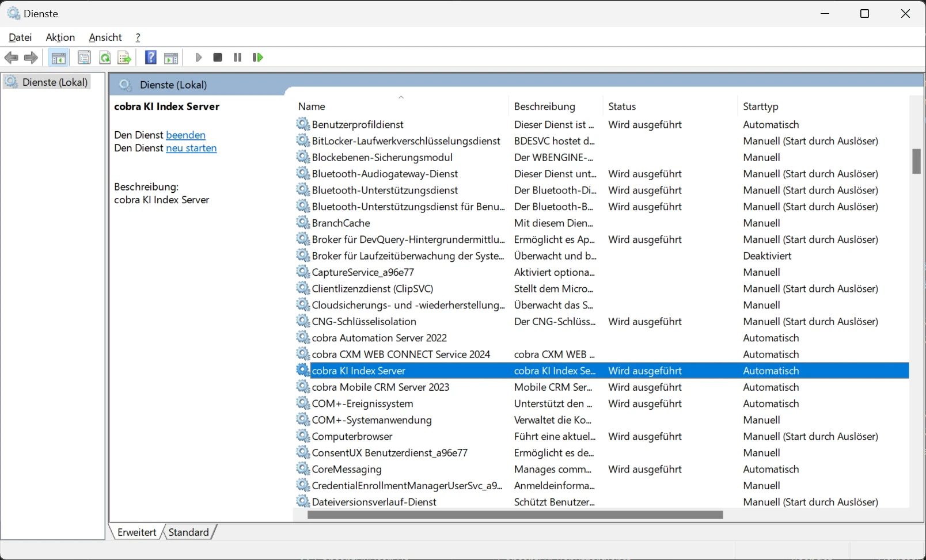Start the service with the play icon
This screenshot has height=560, width=926.
click(x=199, y=58)
